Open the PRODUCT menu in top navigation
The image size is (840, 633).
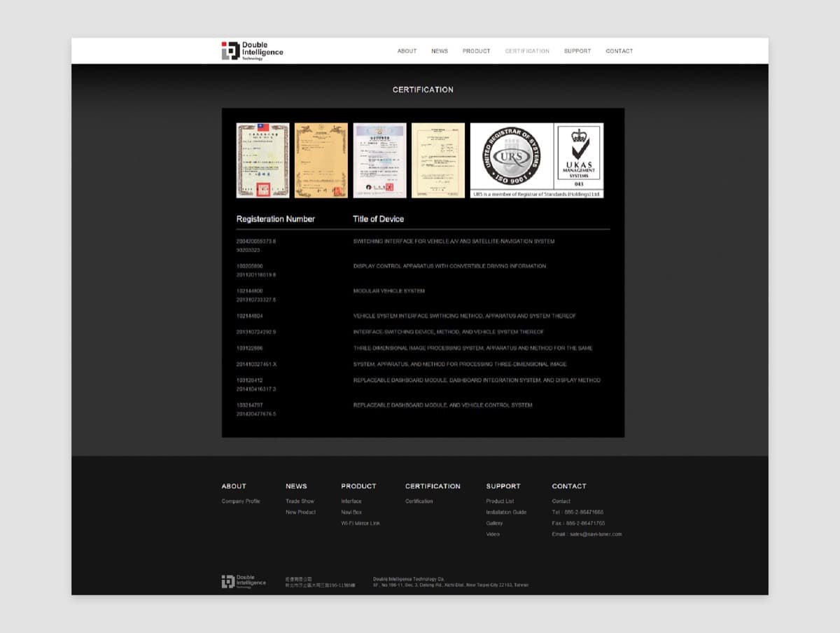point(476,51)
